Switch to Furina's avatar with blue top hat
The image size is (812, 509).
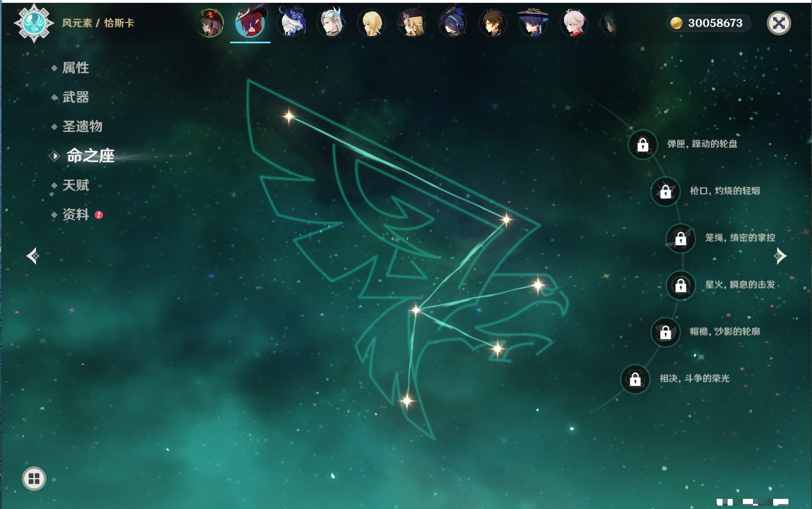(x=291, y=23)
